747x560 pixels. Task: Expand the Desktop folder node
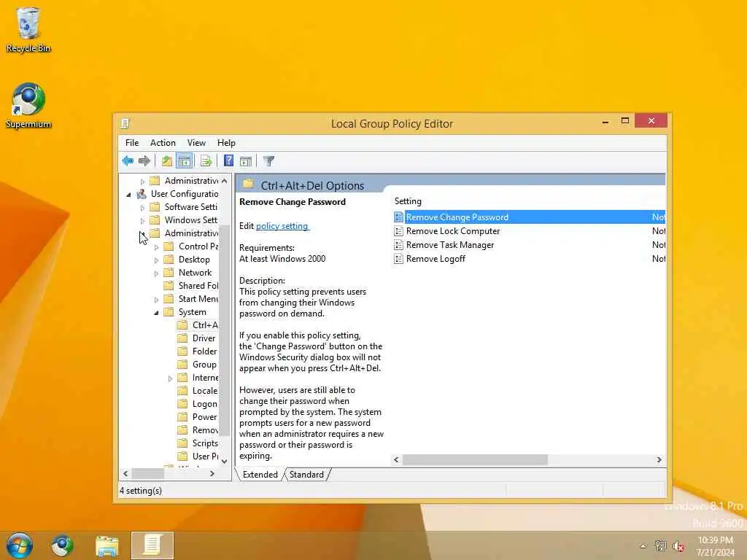[x=156, y=260]
